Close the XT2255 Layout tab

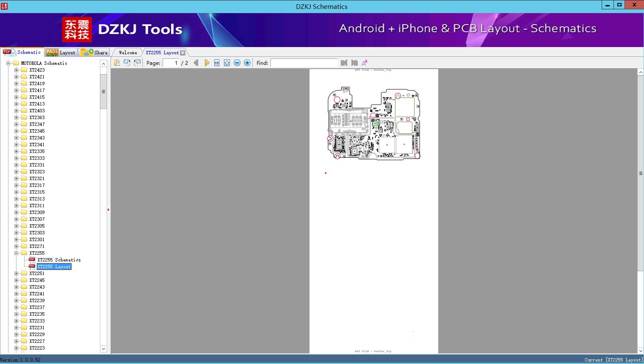click(x=182, y=53)
